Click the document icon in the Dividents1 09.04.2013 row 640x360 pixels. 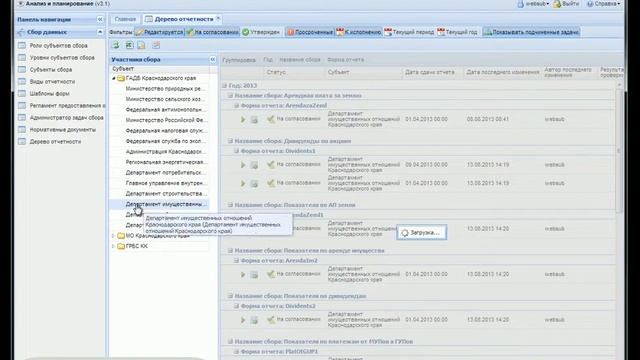pyautogui.click(x=254, y=165)
